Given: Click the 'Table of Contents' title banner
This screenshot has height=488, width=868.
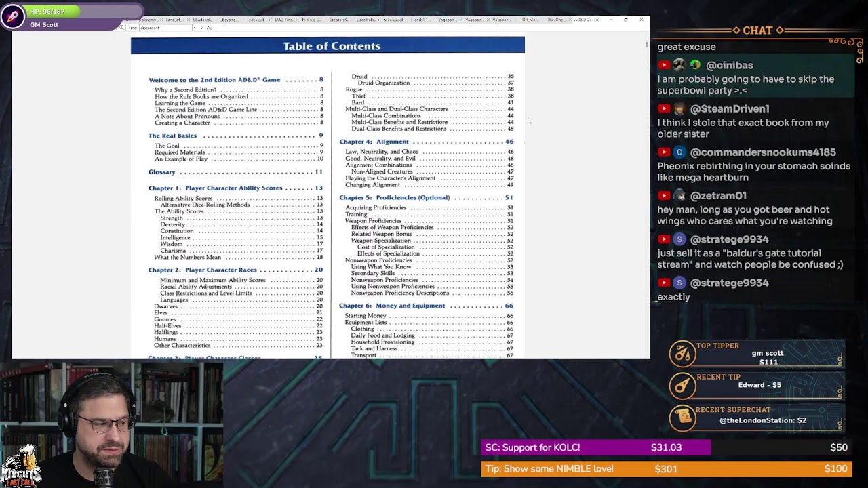Looking at the screenshot, I should (x=328, y=45).
